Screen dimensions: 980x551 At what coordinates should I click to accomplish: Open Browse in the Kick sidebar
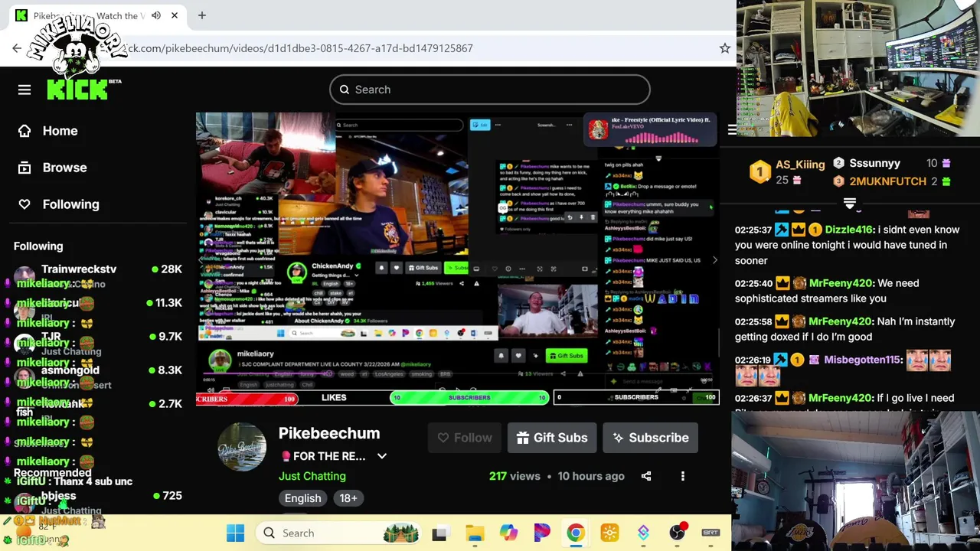[54, 168]
